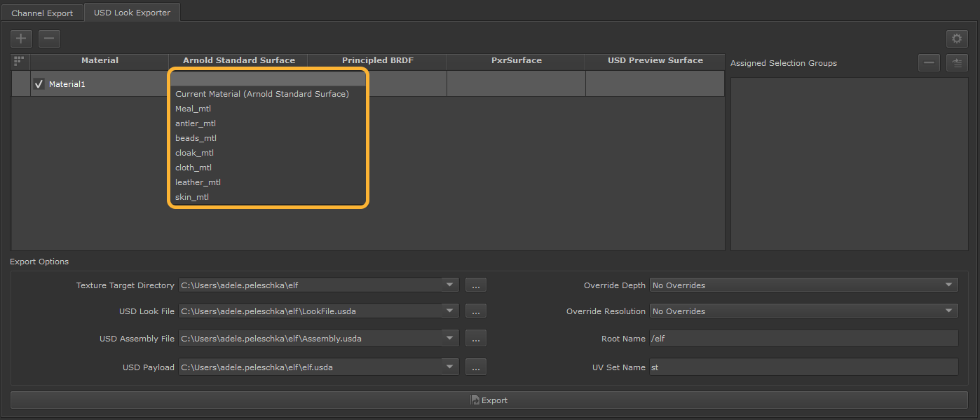The image size is (980, 420).
Task: Expand the Override Resolution dropdown
Action: (x=803, y=311)
